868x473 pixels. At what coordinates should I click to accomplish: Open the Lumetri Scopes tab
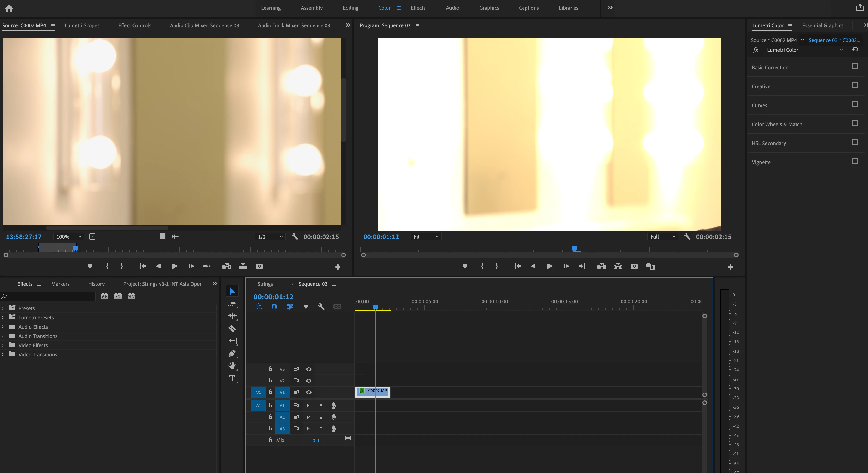tap(82, 26)
